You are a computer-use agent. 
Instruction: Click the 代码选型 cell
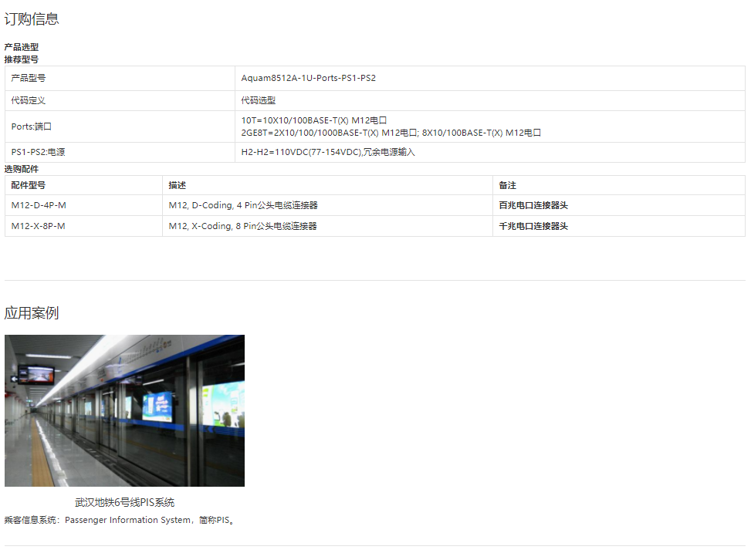(258, 100)
